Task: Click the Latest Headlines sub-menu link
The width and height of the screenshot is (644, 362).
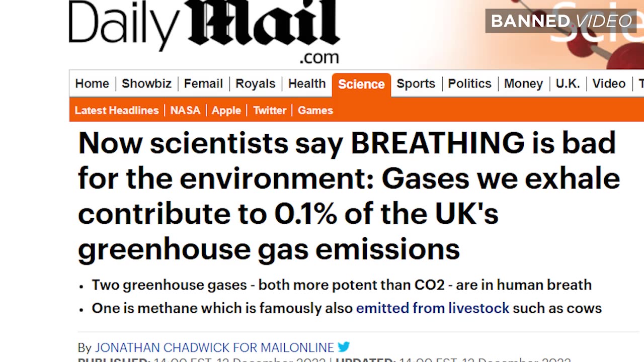Action: pos(117,110)
